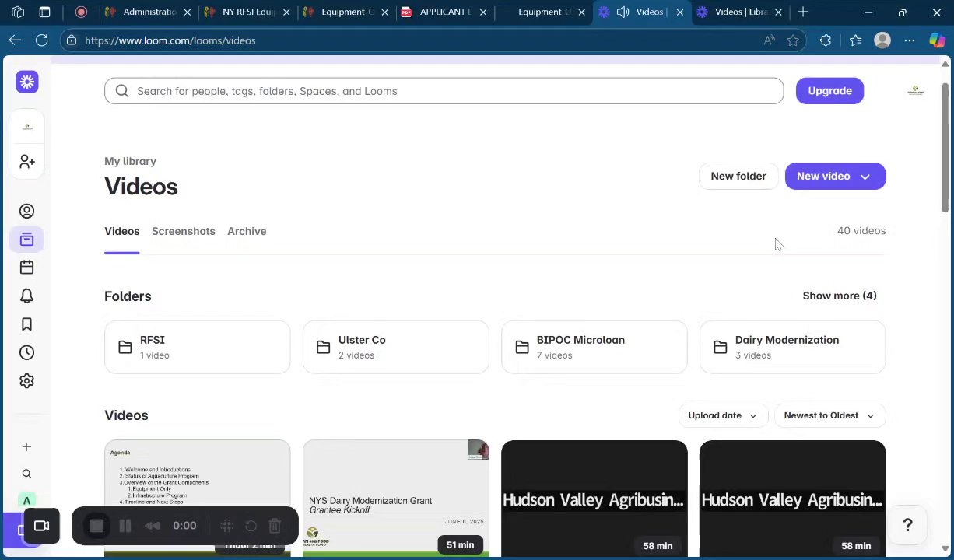Open the bookmark icon in the sidebar

click(27, 324)
